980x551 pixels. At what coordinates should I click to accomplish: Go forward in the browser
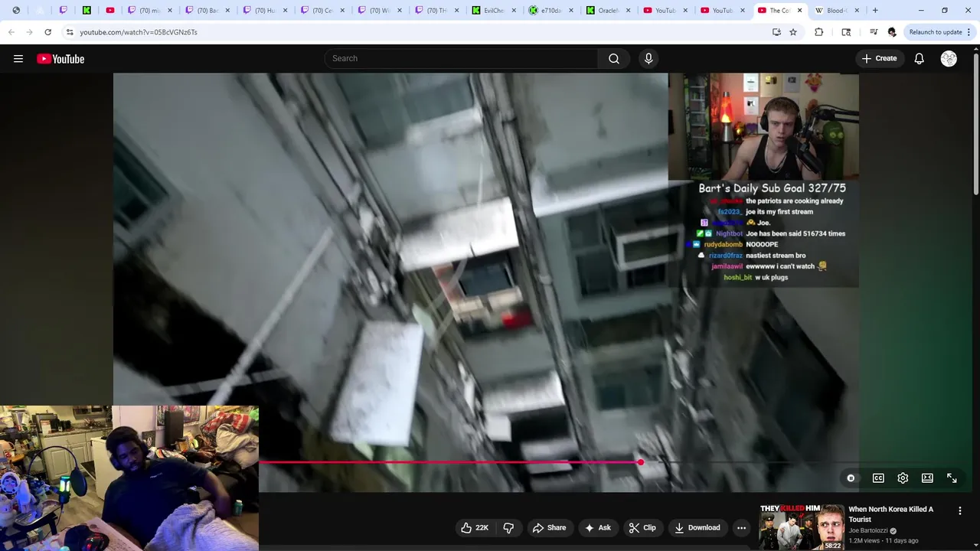point(29,32)
